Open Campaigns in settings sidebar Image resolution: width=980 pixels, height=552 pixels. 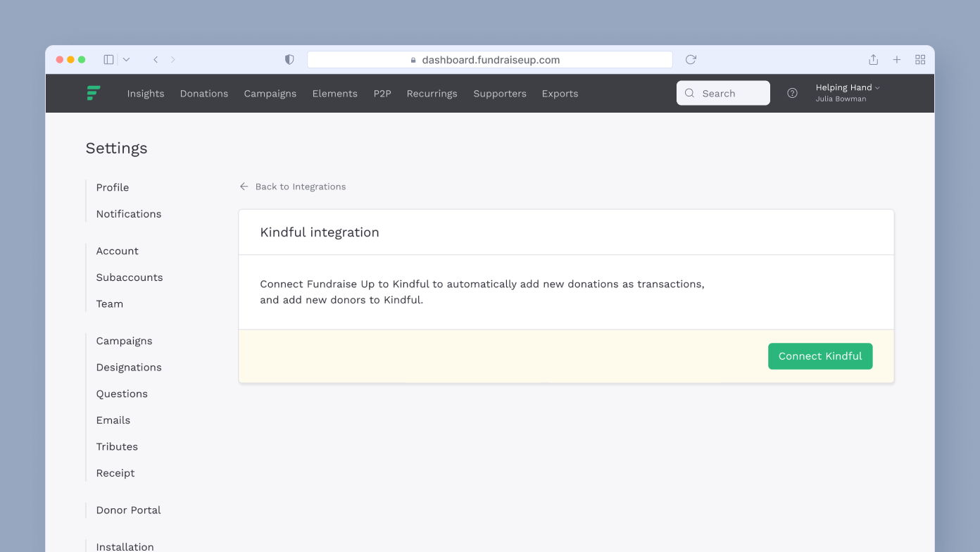pyautogui.click(x=125, y=341)
